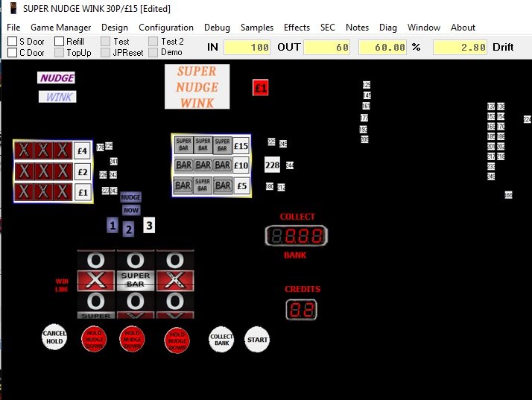The image size is (532, 400).
Task: Open the Notes menu
Action: [x=357, y=28]
